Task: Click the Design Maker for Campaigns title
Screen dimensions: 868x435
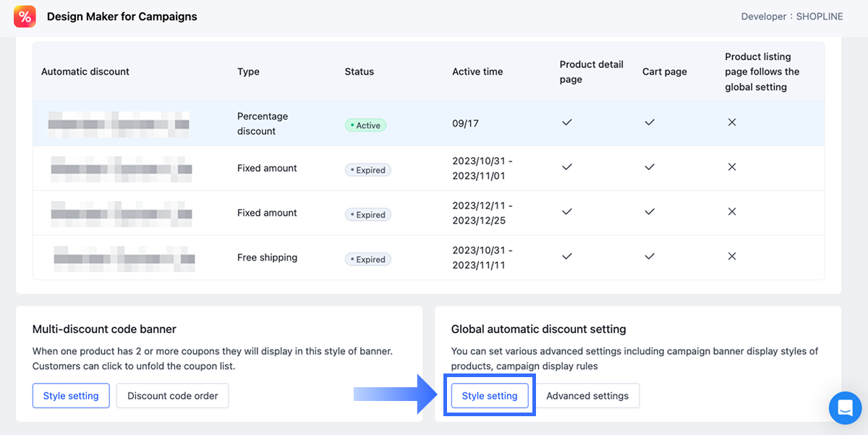Action: pos(122,17)
